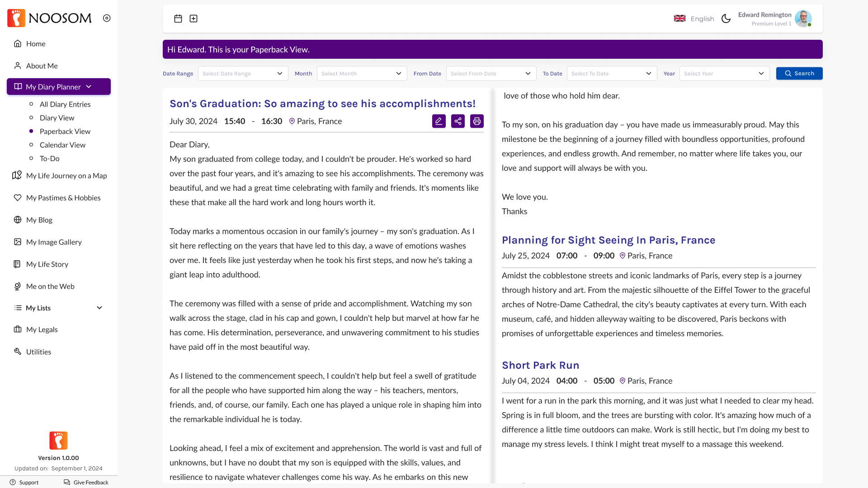Open the Select Year dropdown
Viewport: 868px width, 488px height.
click(724, 74)
